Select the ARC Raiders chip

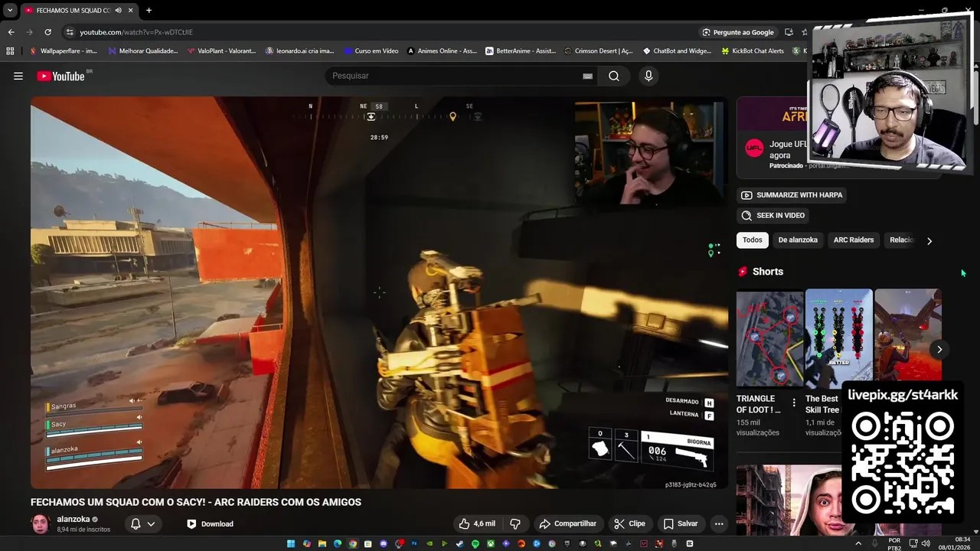click(x=854, y=240)
